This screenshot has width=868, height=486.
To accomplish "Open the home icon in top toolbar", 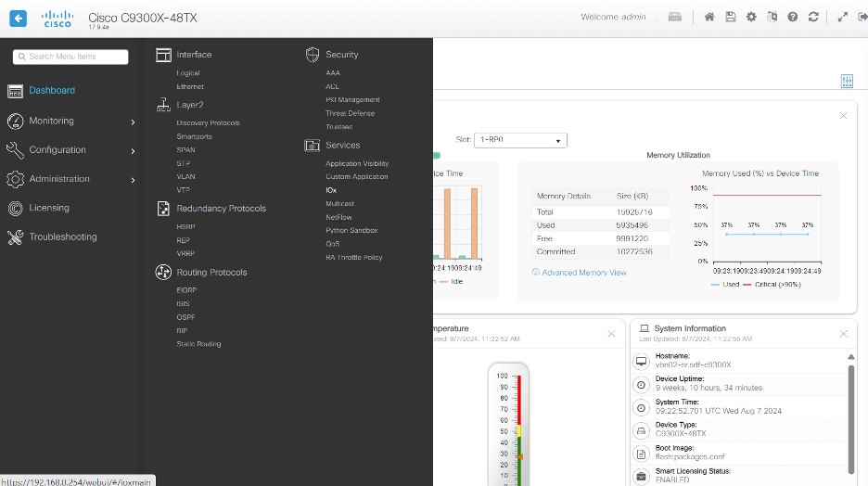I will coord(709,18).
